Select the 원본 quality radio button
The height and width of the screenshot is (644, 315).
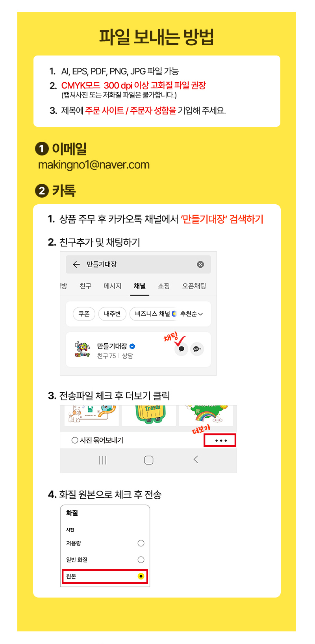coord(141,576)
